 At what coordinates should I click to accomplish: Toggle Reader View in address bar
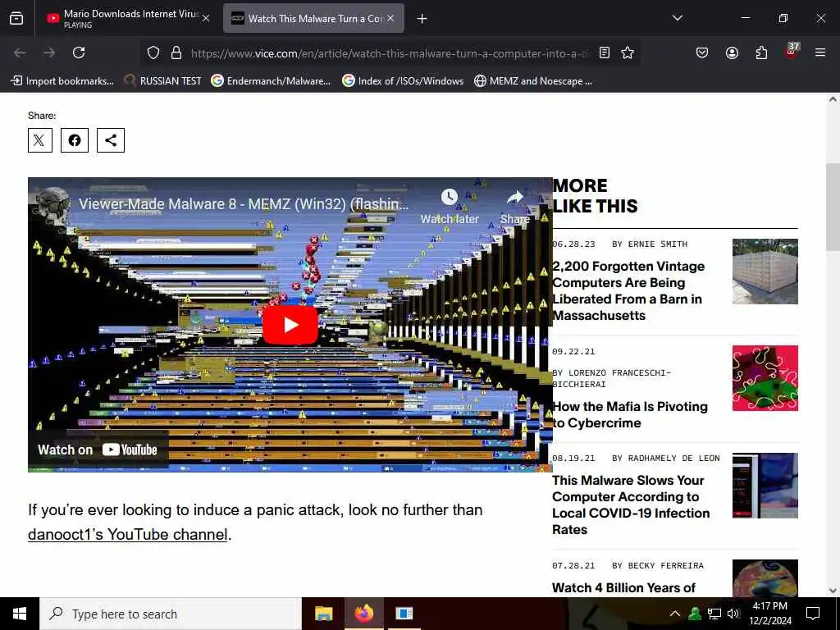pos(605,52)
